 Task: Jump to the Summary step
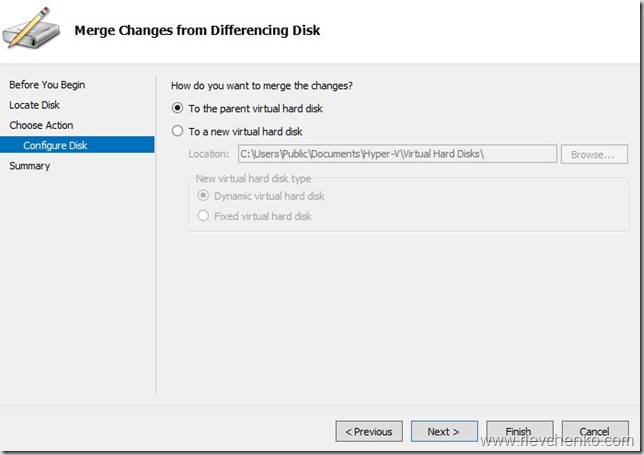point(29,166)
